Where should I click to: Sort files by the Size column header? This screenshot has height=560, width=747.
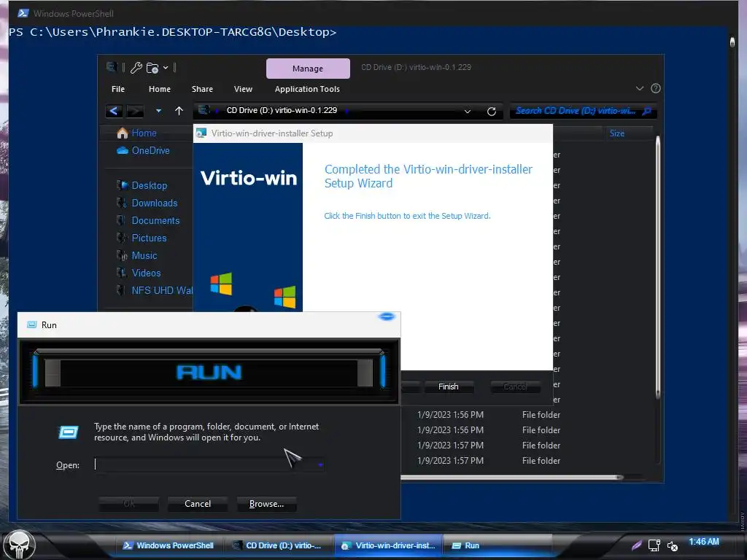coord(617,133)
